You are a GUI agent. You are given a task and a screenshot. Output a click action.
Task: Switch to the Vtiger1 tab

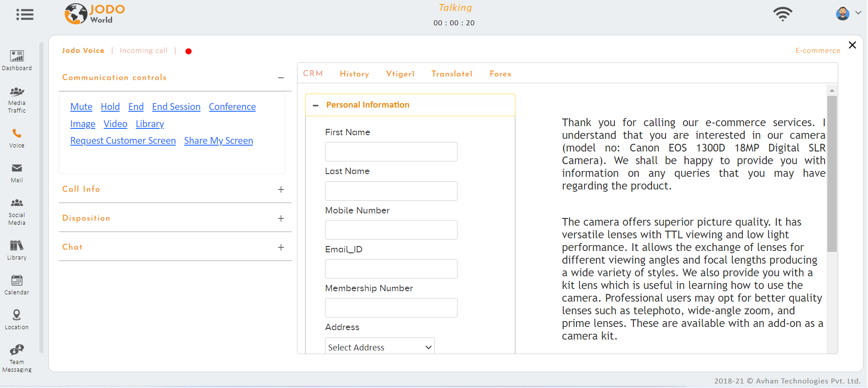(401, 74)
